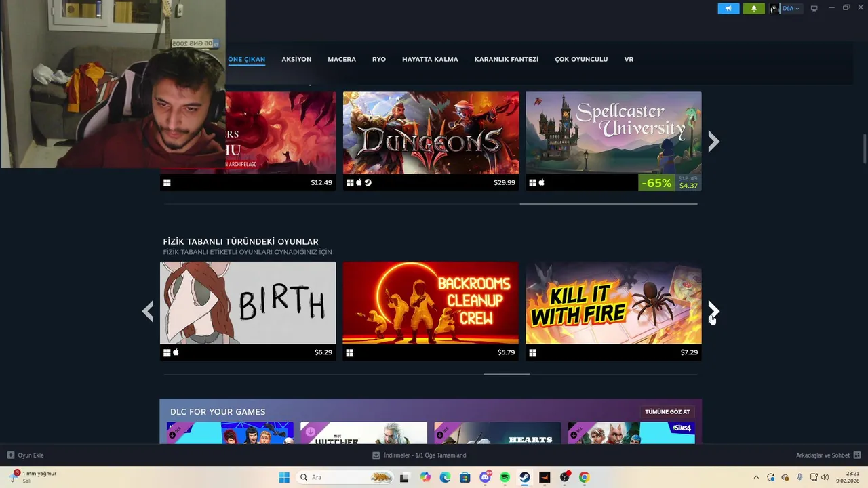This screenshot has width=868, height=488.
Task: Open Steam announcements megaphone button
Action: [x=728, y=9]
